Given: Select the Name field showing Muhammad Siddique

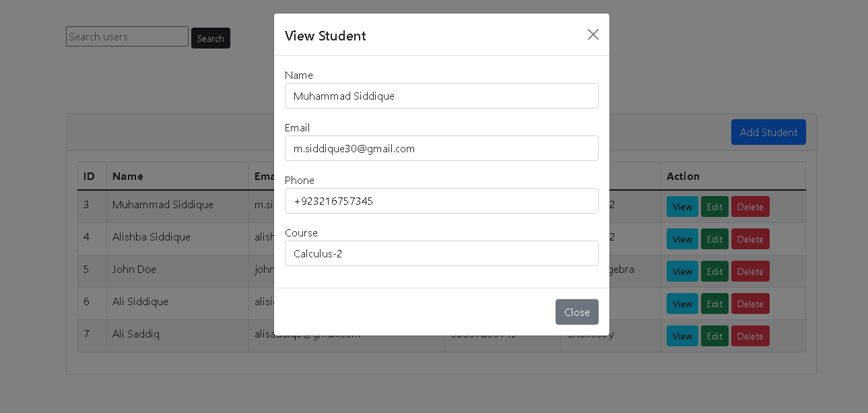Looking at the screenshot, I should coord(442,96).
